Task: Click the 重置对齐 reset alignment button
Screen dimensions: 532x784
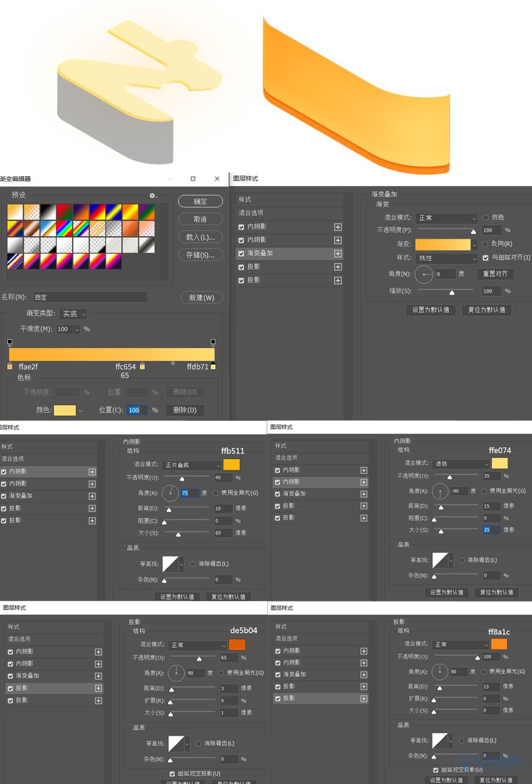Action: click(x=495, y=274)
